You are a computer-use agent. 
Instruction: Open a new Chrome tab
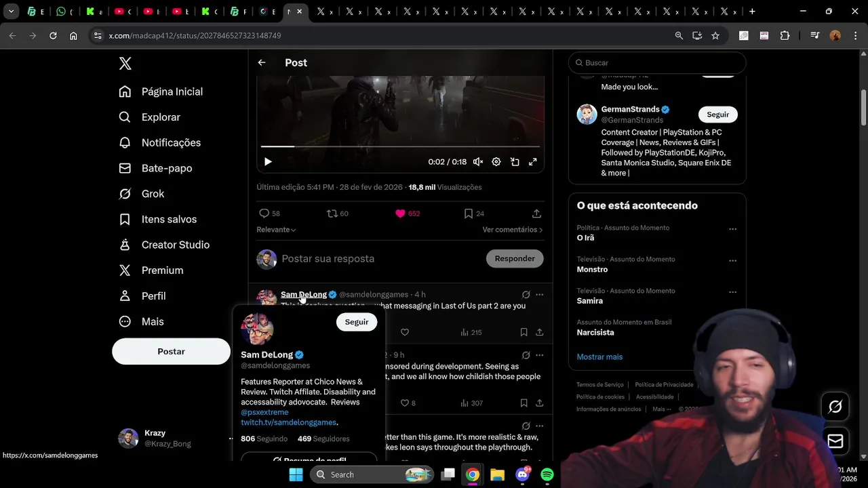[752, 12]
